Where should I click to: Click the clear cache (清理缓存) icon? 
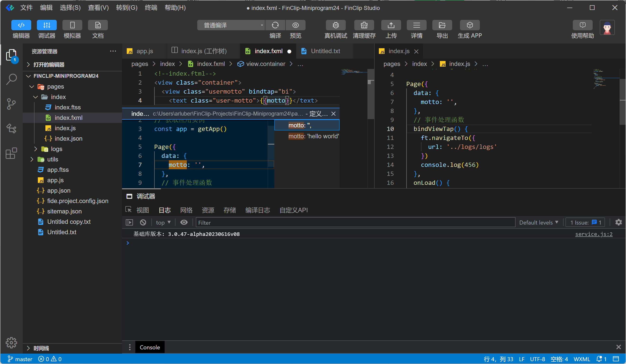[x=364, y=25]
